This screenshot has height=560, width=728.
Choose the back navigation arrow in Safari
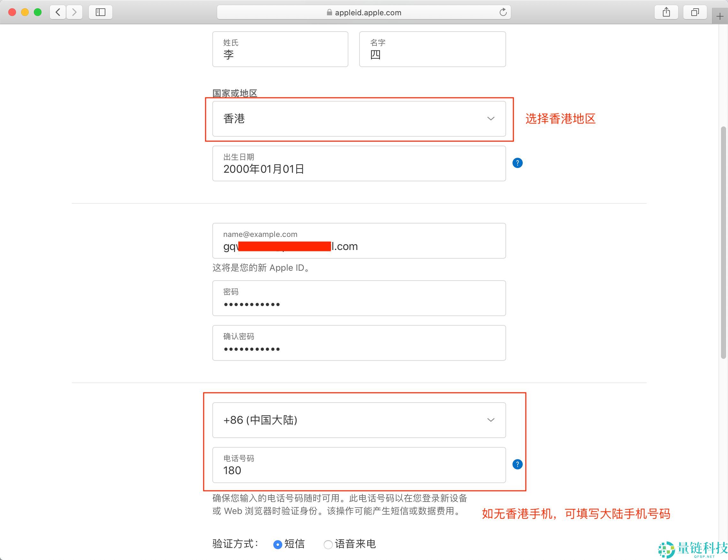pos(57,12)
